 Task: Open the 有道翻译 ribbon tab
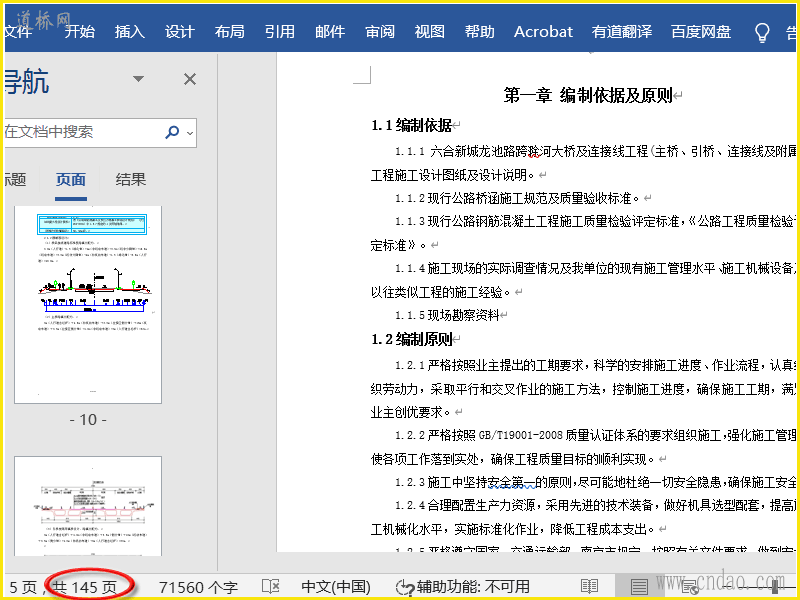point(622,32)
